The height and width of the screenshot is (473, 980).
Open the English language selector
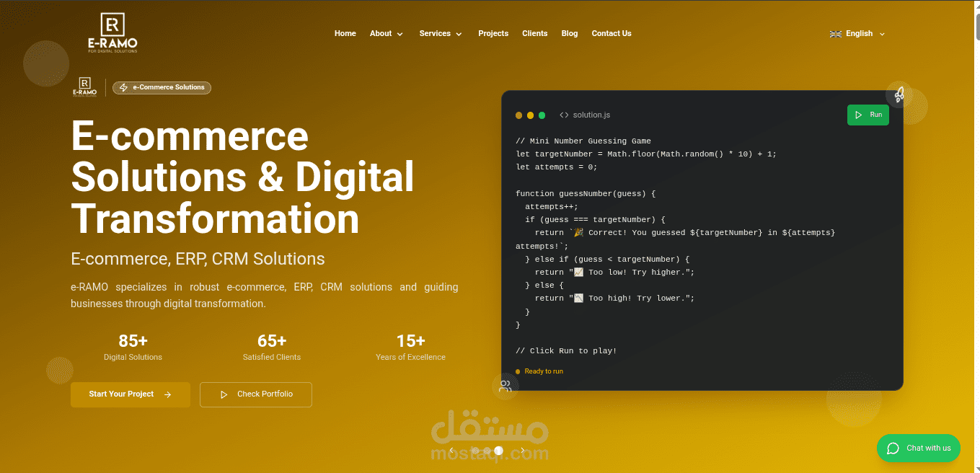click(859, 33)
